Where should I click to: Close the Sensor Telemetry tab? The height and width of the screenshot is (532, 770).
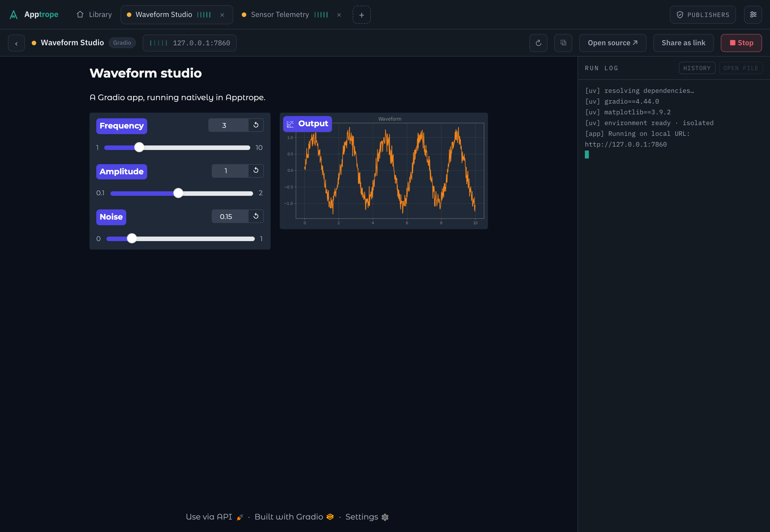pyautogui.click(x=339, y=15)
